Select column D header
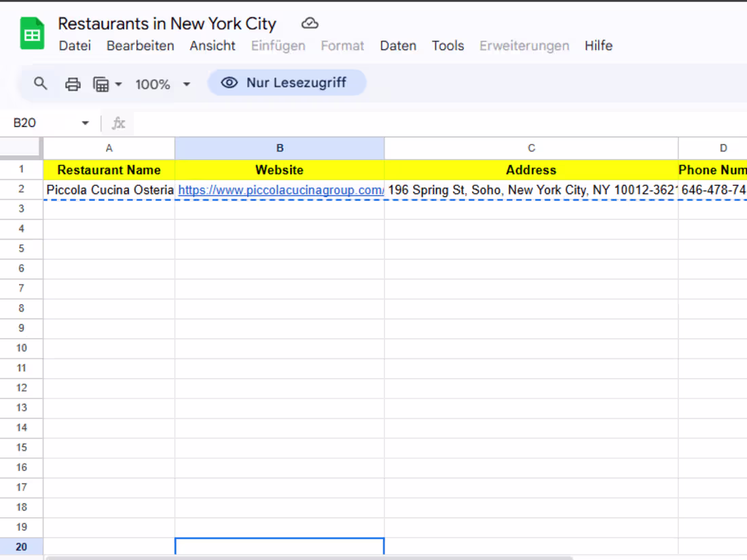Screen dimensions: 747x560 [712, 148]
